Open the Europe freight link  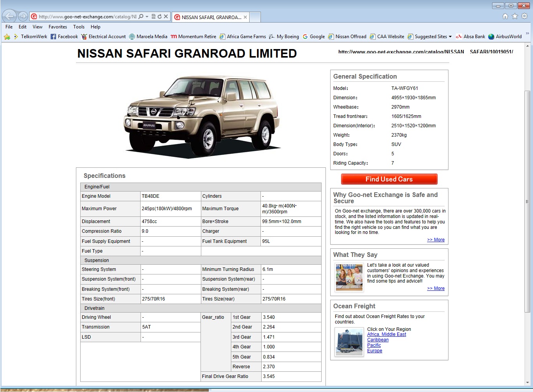[375, 351]
